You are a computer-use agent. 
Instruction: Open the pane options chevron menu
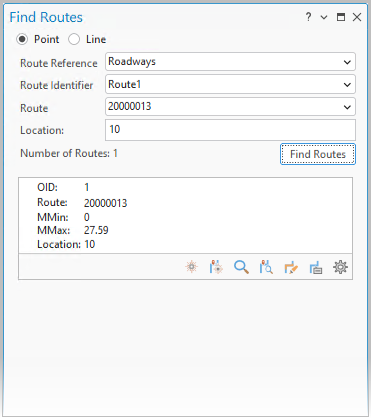(x=324, y=17)
